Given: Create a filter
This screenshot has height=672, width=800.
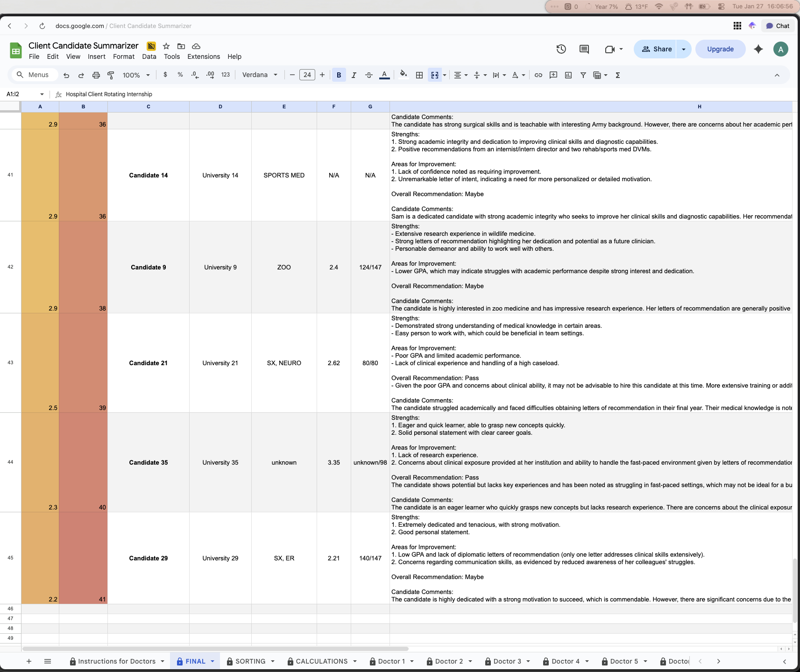Looking at the screenshot, I should (583, 75).
